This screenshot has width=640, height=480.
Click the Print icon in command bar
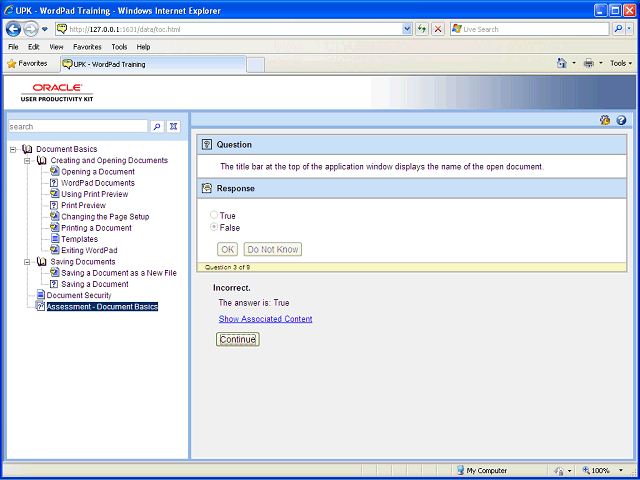589,63
